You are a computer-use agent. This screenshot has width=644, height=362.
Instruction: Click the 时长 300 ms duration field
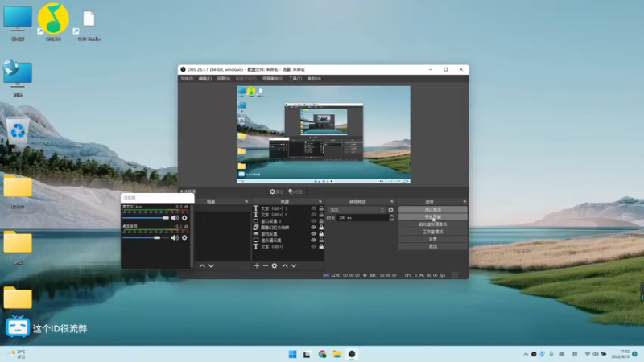pos(363,218)
